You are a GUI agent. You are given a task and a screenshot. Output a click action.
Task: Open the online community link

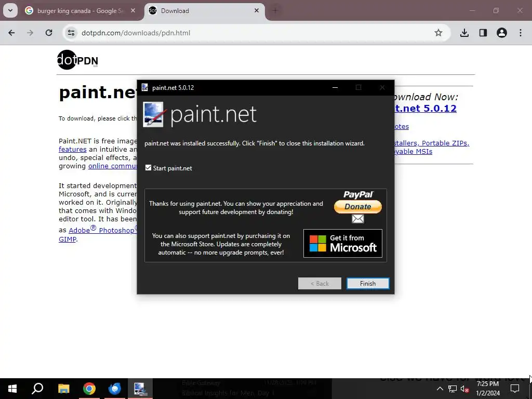point(113,166)
